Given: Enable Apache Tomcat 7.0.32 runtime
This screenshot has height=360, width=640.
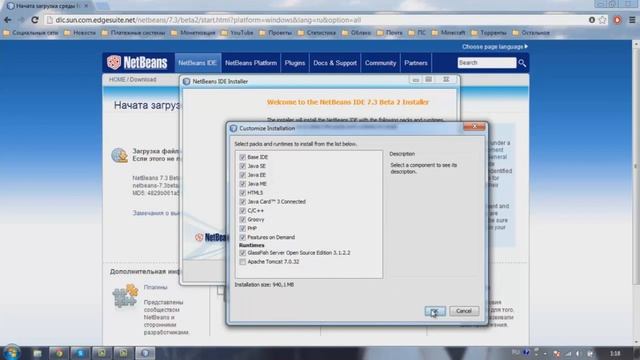Looking at the screenshot, I should coord(242,262).
